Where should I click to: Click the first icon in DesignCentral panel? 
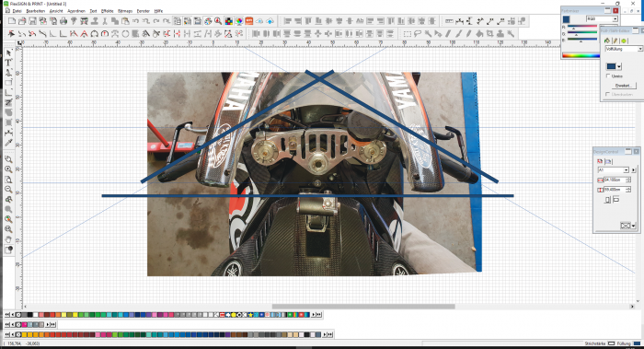(x=600, y=161)
